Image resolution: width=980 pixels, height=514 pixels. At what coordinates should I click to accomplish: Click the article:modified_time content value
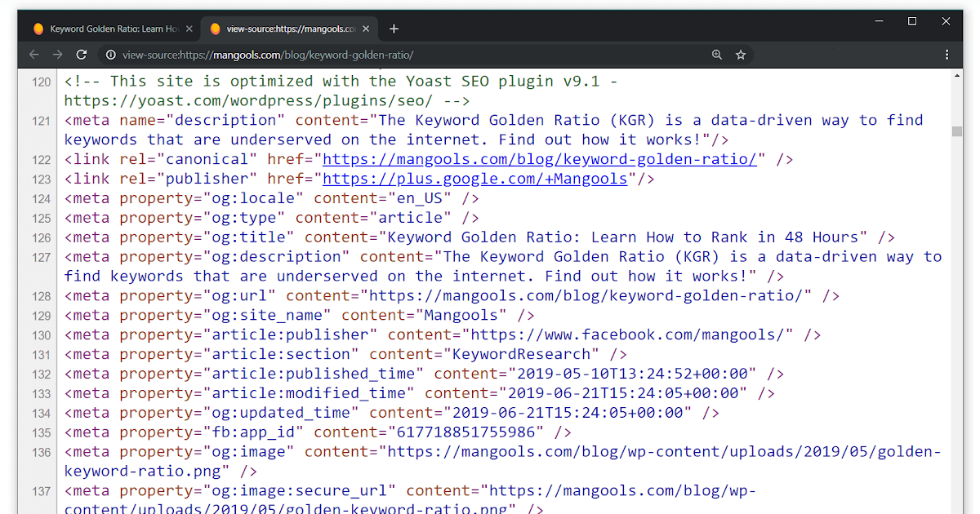622,393
